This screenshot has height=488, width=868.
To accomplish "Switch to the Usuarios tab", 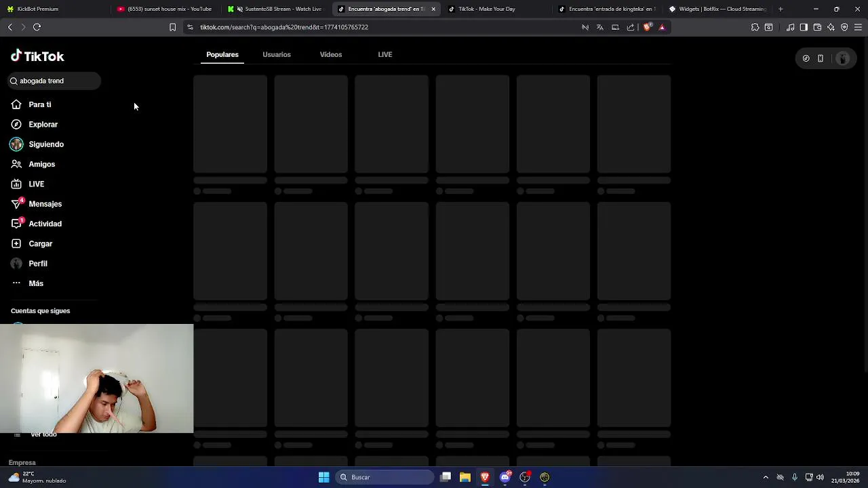I will point(277,54).
